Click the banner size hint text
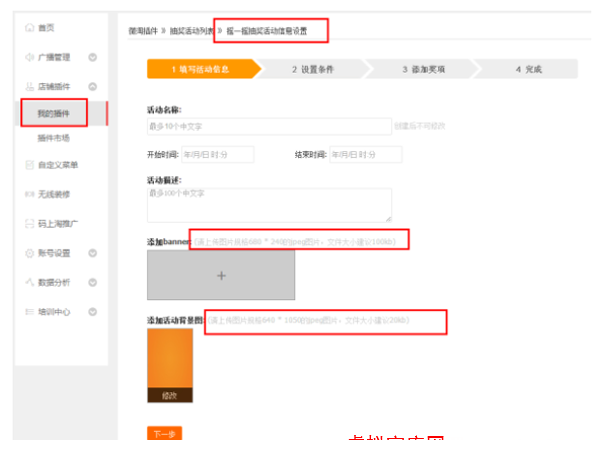Image resolution: width=600 pixels, height=463 pixels. pyautogui.click(x=295, y=242)
